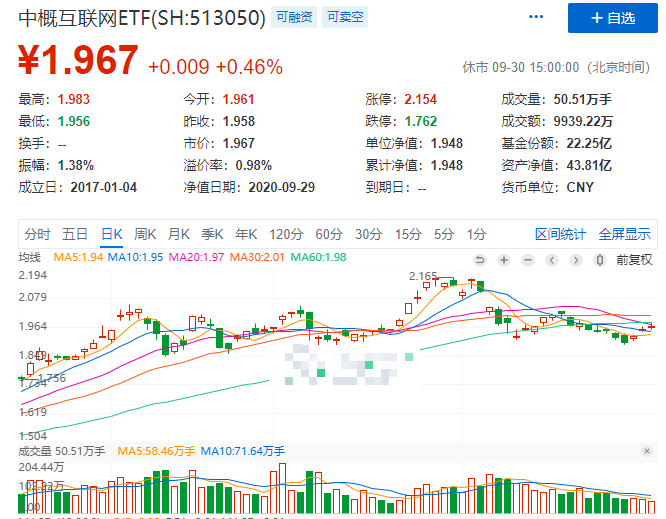Select the 周K chart tab
The image size is (666, 519).
click(145, 234)
